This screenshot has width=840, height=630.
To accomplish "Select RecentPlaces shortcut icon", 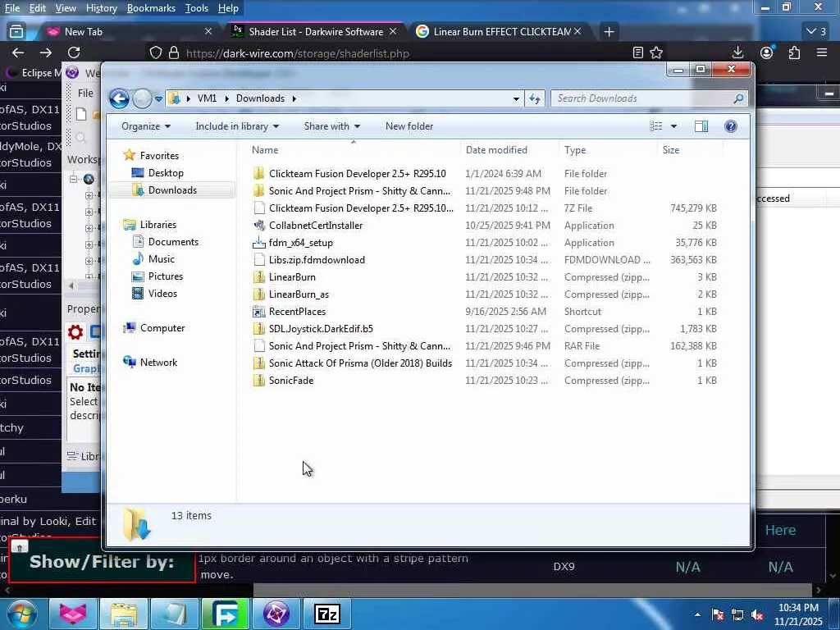I will coord(258,311).
